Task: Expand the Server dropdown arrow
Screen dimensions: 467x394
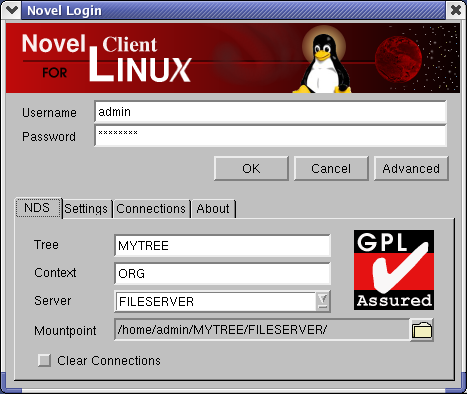Action: click(x=322, y=301)
